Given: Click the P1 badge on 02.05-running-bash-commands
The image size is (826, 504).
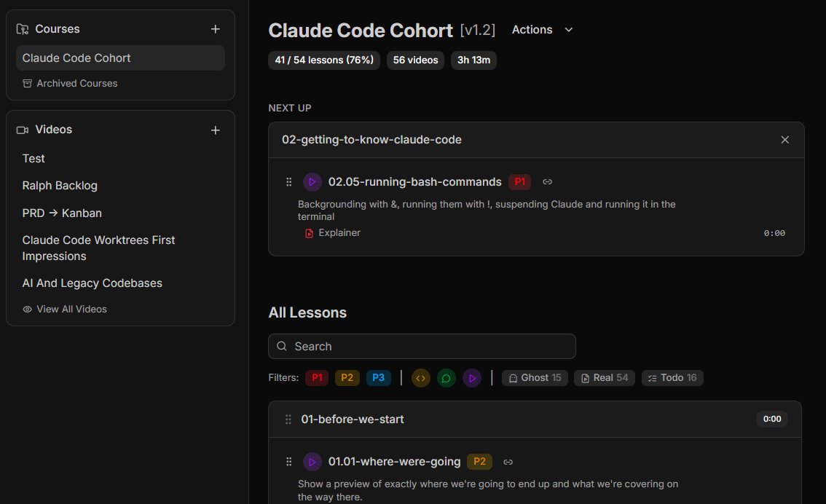Looking at the screenshot, I should tap(519, 181).
